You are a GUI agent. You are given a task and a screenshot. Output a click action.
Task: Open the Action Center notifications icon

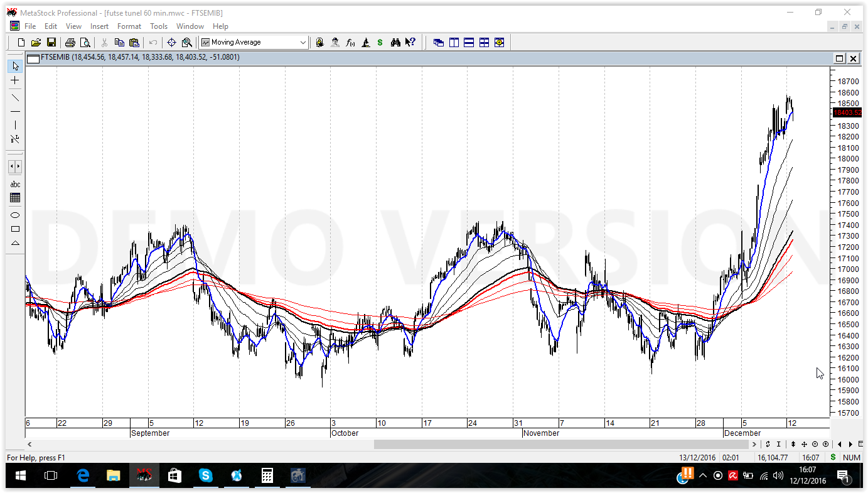coord(843,477)
